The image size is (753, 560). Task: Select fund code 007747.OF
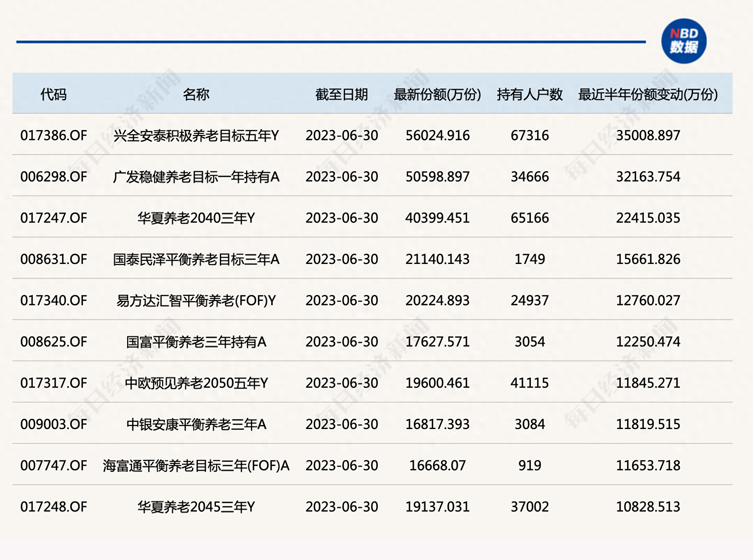pos(54,465)
